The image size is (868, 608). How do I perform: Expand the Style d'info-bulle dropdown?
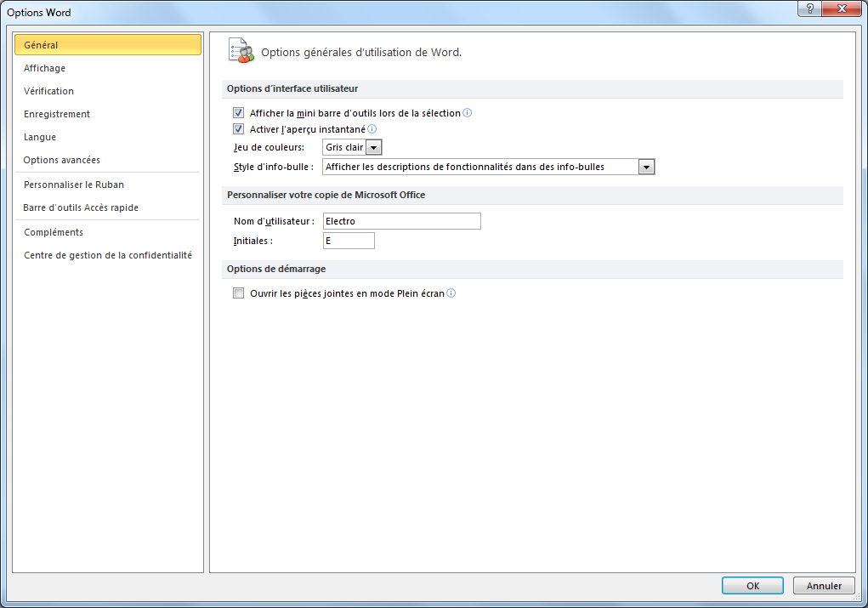tap(646, 167)
